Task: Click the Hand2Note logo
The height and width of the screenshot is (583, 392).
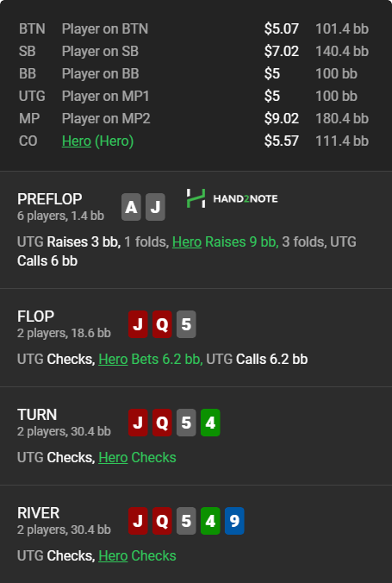Action: click(x=233, y=198)
